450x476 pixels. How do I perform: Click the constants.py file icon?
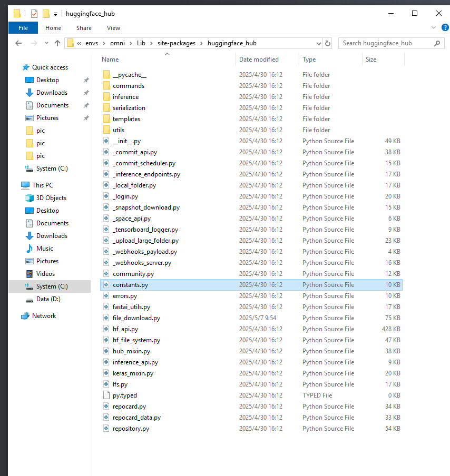[106, 285]
